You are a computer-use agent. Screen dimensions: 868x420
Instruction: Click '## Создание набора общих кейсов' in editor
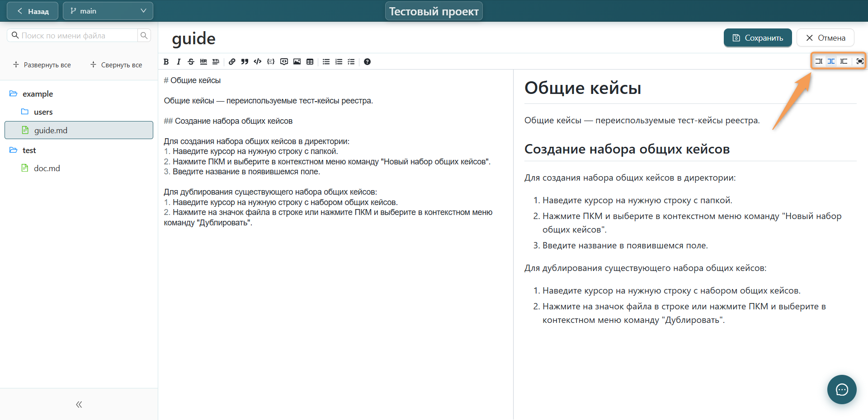pos(228,121)
